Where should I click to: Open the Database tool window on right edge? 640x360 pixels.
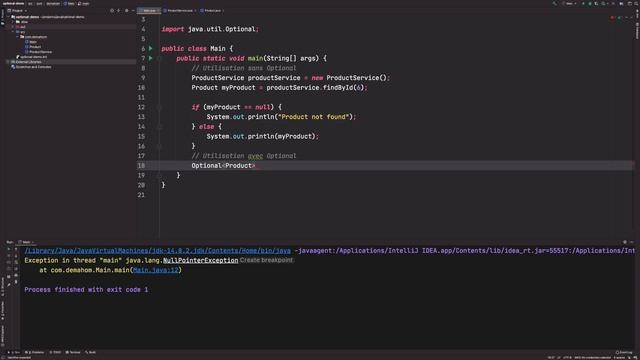tap(637, 31)
